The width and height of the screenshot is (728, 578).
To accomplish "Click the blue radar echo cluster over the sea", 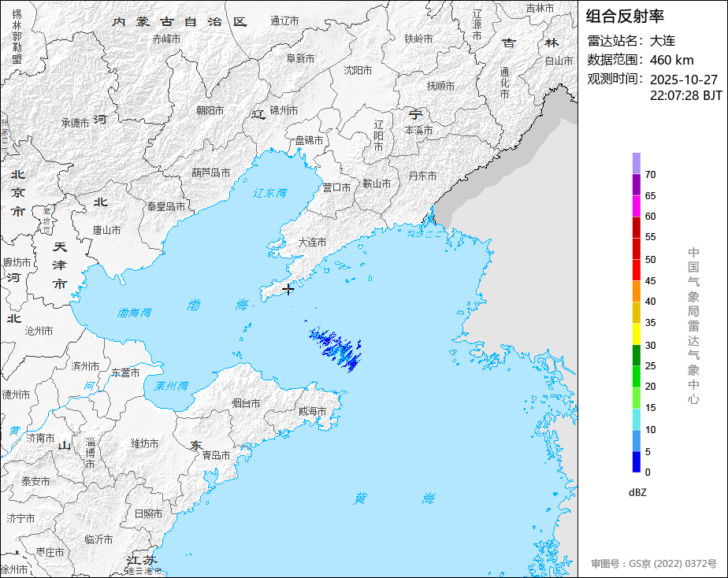I will tap(336, 347).
